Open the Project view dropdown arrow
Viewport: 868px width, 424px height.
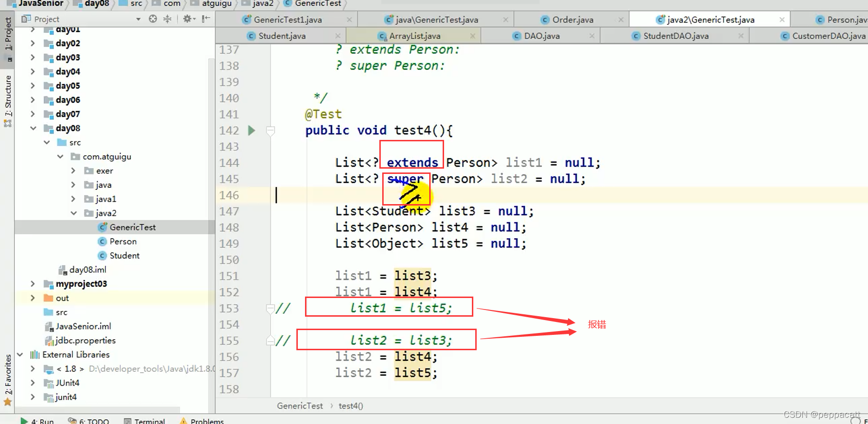point(138,19)
